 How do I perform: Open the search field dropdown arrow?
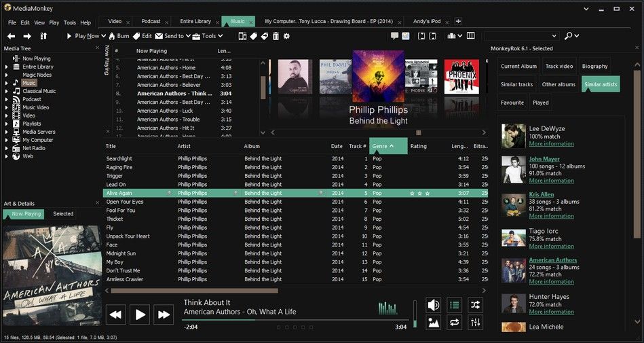554,36
